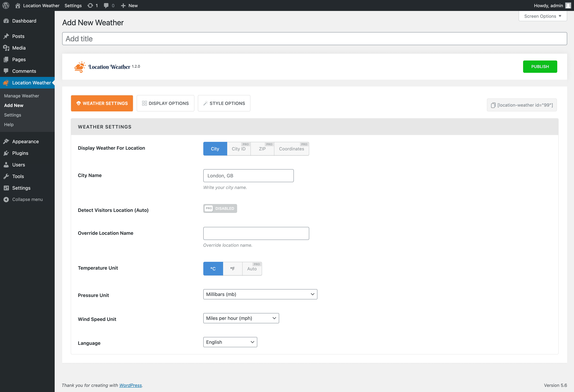This screenshot has width=574, height=392.
Task: Open the comments bubble icon in admin bar
Action: coord(106,5)
